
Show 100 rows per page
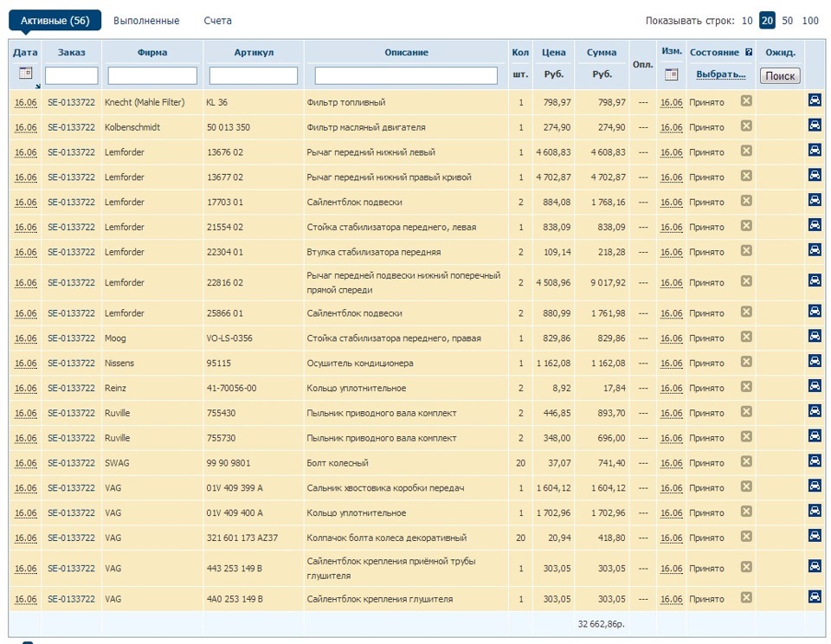pos(810,21)
